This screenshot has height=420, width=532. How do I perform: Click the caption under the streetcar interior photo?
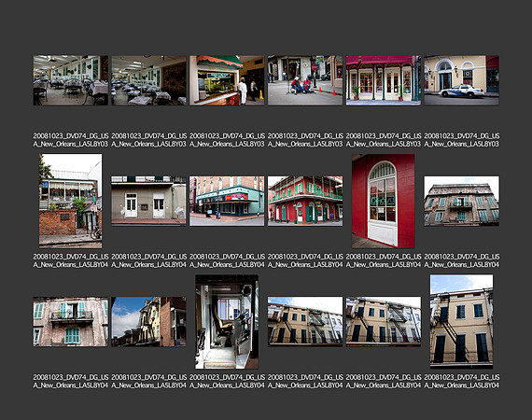(x=228, y=382)
